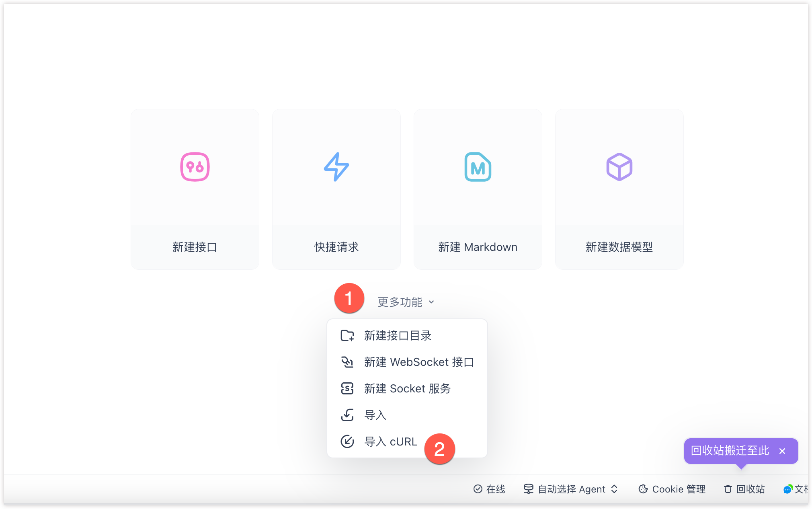
Task: Click the lightning bolt 快捷请求 icon
Action: tap(336, 167)
